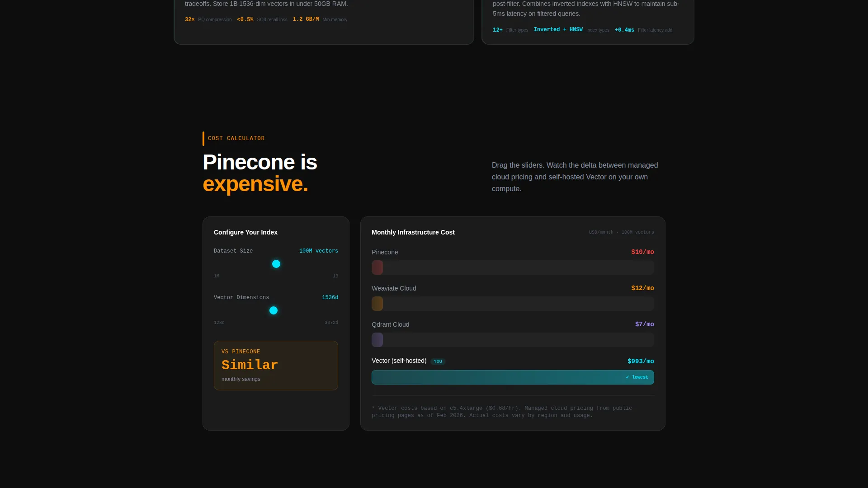Image resolution: width=868 pixels, height=488 pixels.
Task: Click the Qdrant Cloud label
Action: 391,324
